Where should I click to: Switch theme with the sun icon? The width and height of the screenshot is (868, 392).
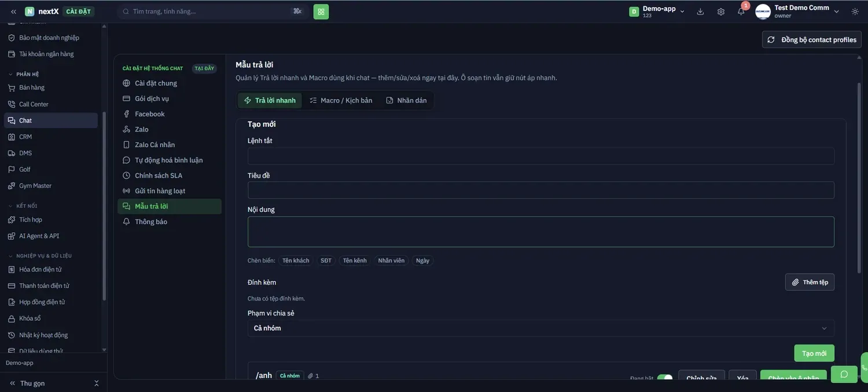coord(855,12)
